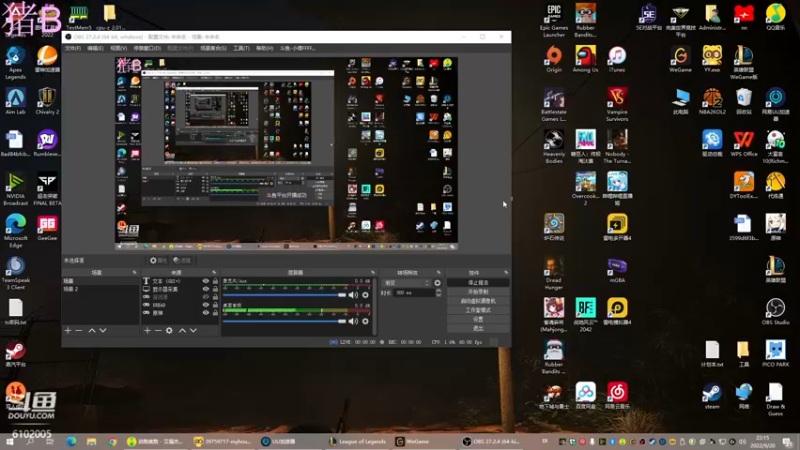Toggle lock on the fourth source row

click(215, 305)
